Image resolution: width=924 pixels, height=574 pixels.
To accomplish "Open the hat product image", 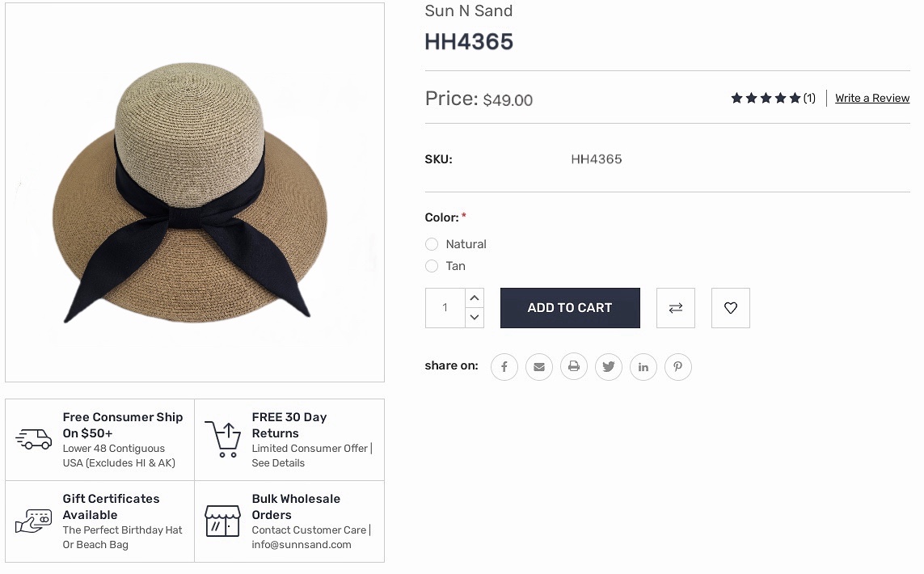I will coord(195,192).
